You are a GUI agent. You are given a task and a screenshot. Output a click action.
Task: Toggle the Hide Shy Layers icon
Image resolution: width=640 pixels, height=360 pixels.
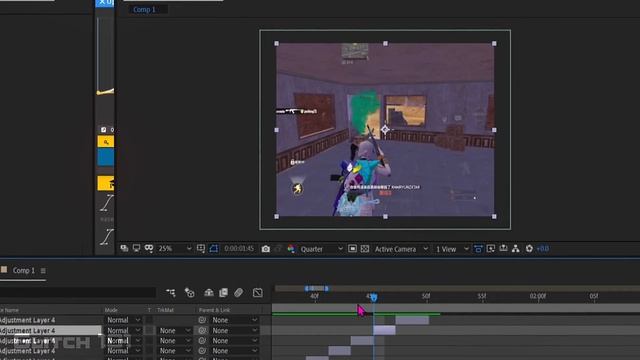[x=209, y=292]
